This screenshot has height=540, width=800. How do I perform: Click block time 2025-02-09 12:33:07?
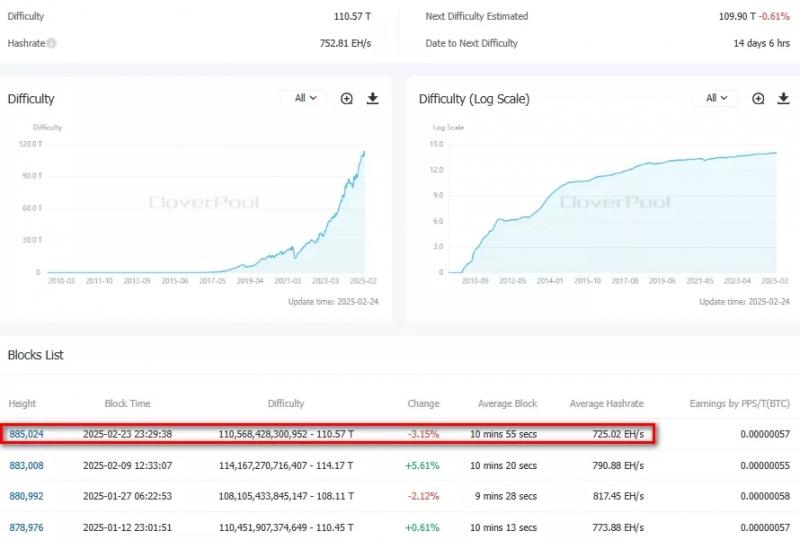(128, 465)
